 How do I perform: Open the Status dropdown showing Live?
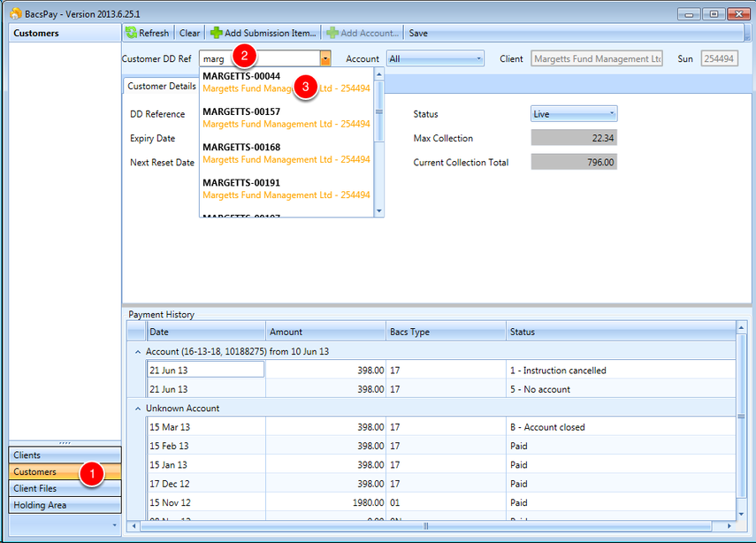(x=574, y=114)
